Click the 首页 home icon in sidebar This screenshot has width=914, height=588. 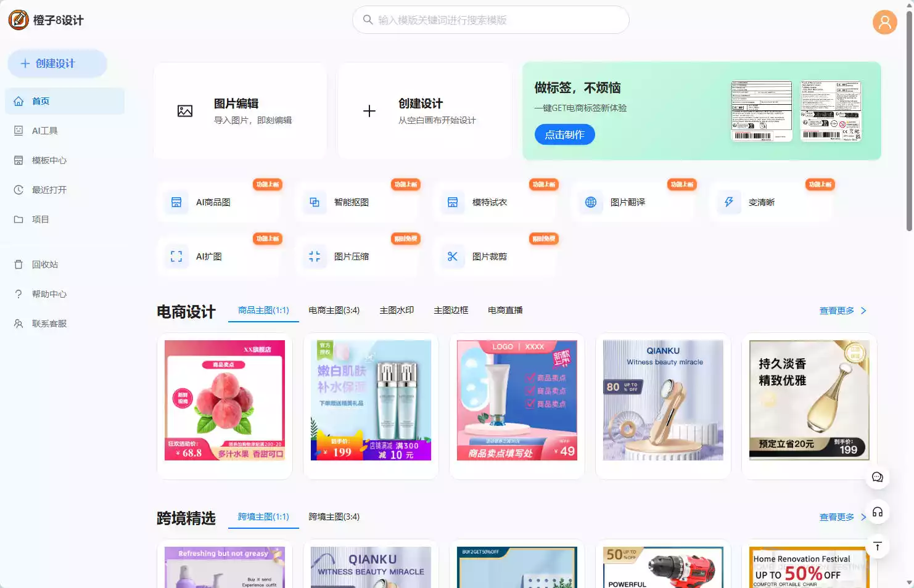pos(19,101)
